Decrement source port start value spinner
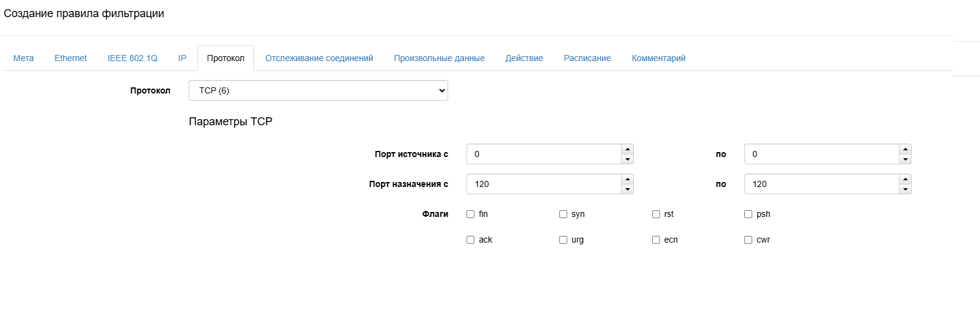Viewport: 980px width, 311px height. (627, 159)
